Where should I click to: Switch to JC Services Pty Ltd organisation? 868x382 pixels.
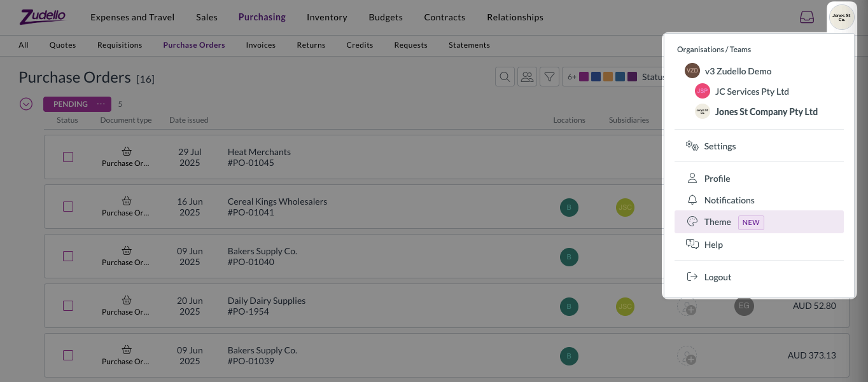[x=752, y=92]
